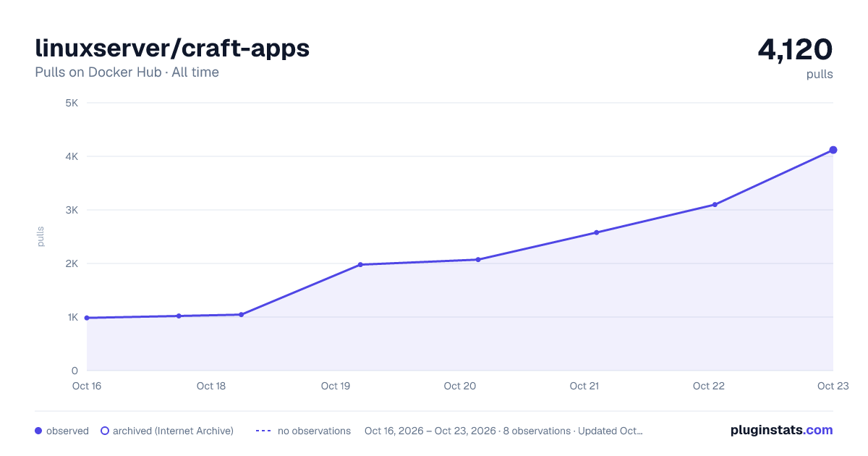
Task: Click the hollow 'archived' legend circle
Action: pyautogui.click(x=105, y=431)
